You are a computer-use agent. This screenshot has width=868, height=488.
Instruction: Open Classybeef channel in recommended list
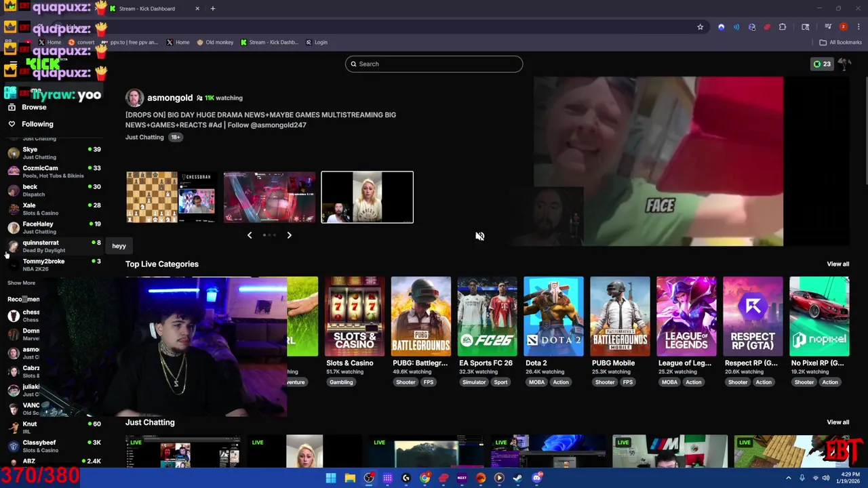click(54, 446)
